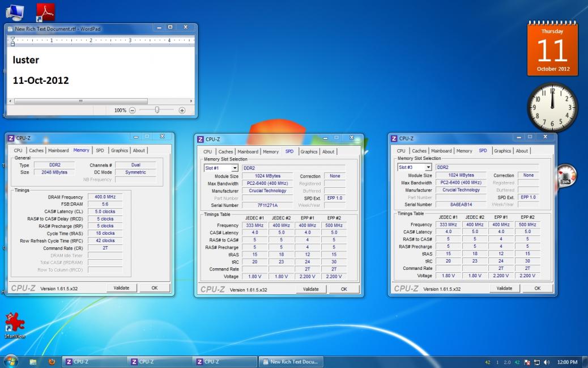Image resolution: width=588 pixels, height=368 pixels.
Task: Zoom out with WordPad minus button
Action: [132, 111]
